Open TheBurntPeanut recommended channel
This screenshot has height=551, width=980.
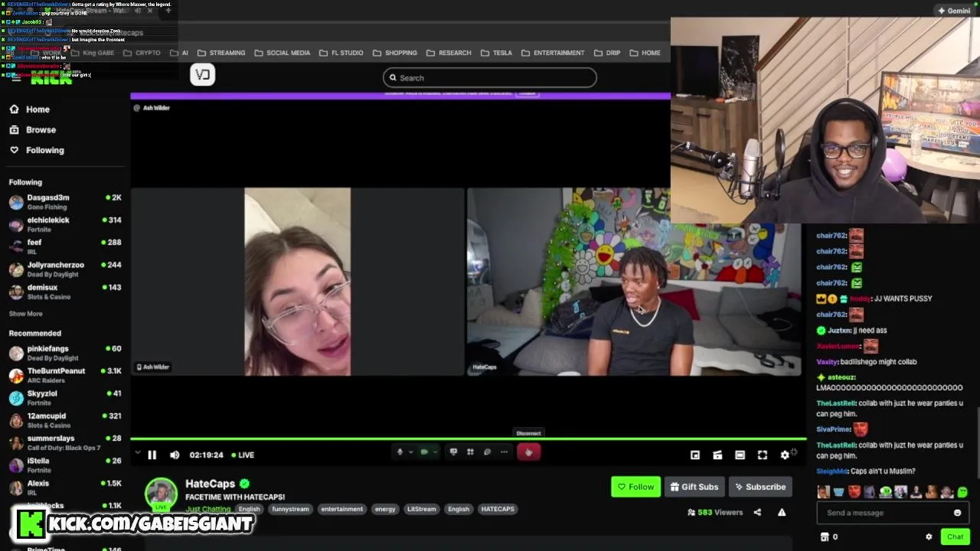(x=65, y=375)
